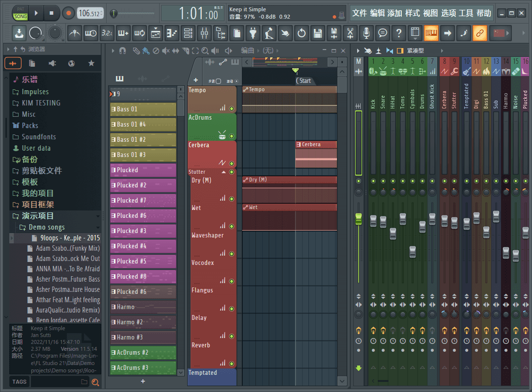Open the 帮助 menu
Viewport: 532px width, 392px height.
coord(484,13)
